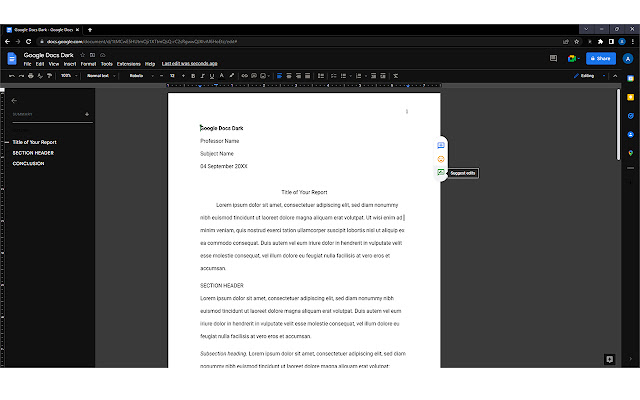Open Google Calendar in side panel
640x400 pixels.
[631, 78]
